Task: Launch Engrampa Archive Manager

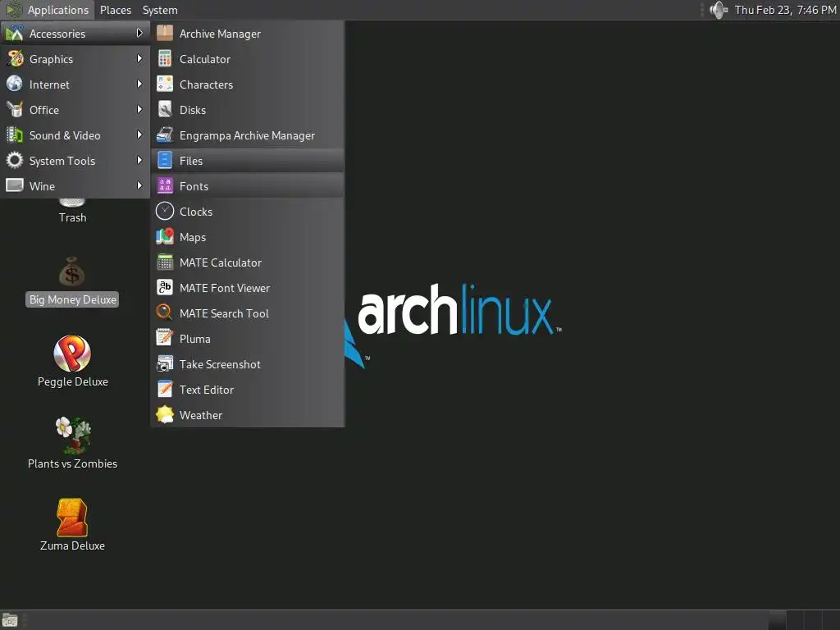Action: [x=247, y=135]
